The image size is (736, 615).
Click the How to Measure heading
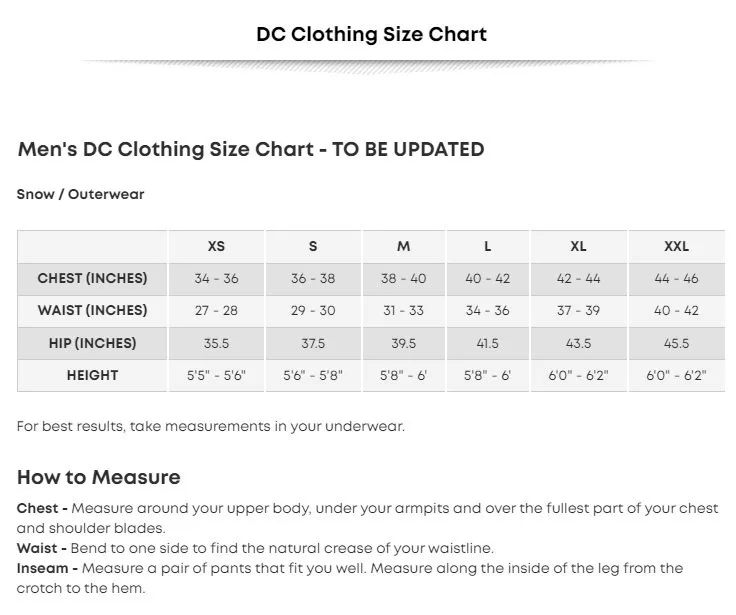point(99,476)
